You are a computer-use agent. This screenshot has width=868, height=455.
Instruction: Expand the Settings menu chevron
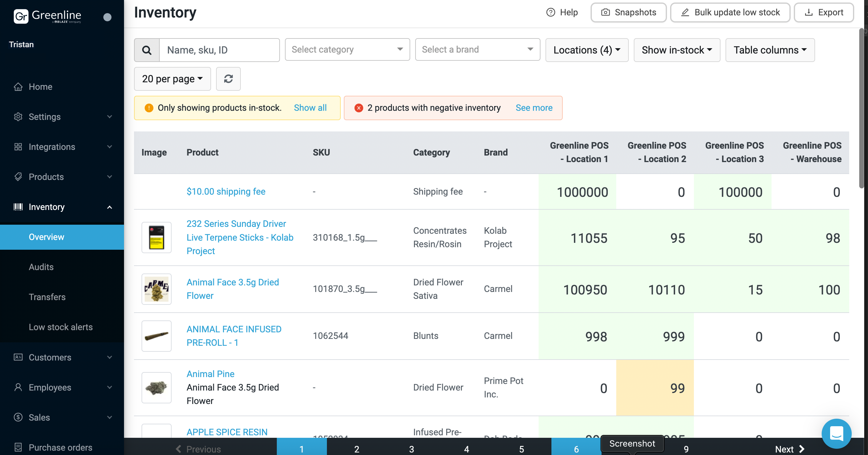pos(110,116)
